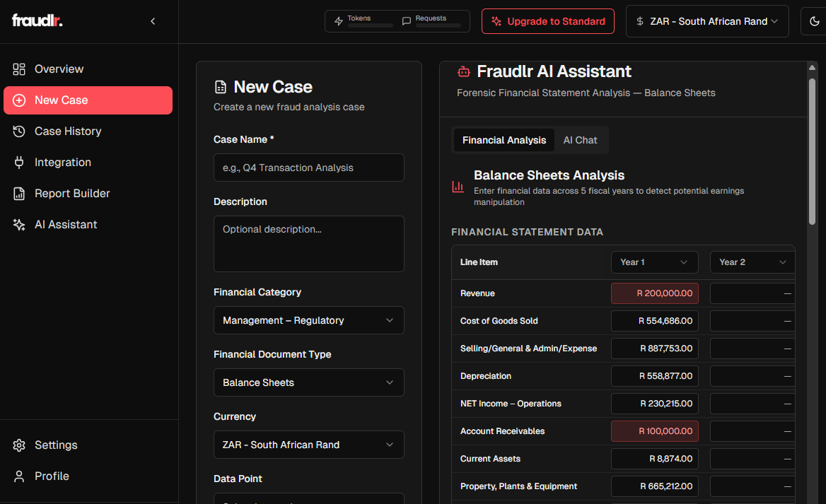Screen dimensions: 826x504
Task: Open the top bar ZAR currency dropdown
Action: click(x=707, y=21)
